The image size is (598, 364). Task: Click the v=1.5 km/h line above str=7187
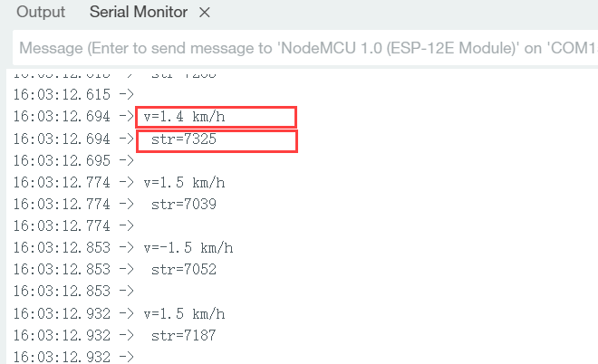[x=184, y=313]
